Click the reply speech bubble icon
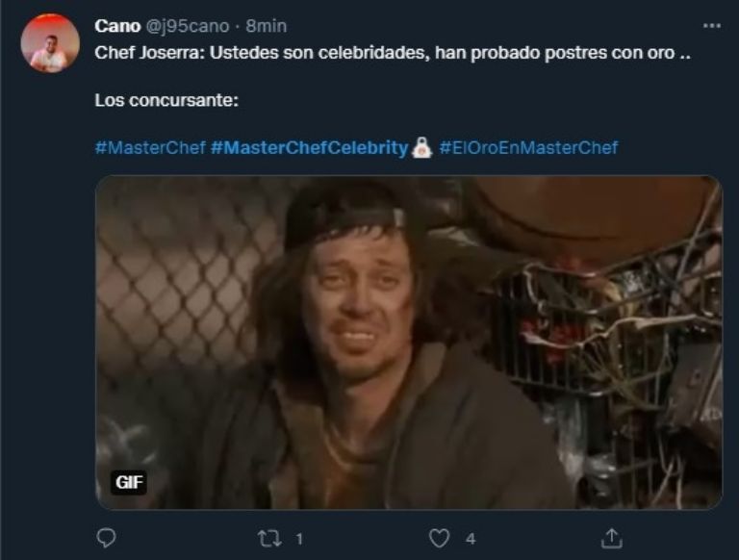 (106, 538)
